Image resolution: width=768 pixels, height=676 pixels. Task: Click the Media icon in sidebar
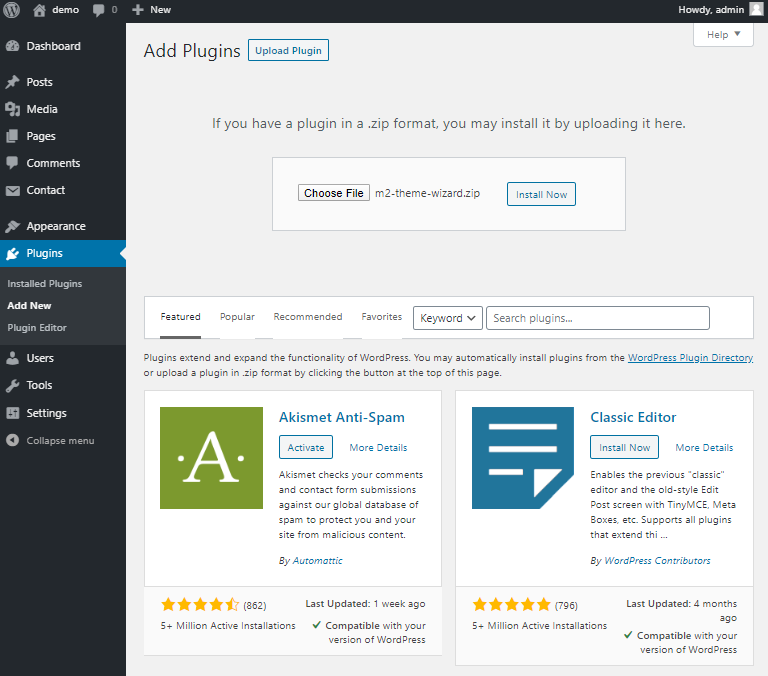[12, 109]
